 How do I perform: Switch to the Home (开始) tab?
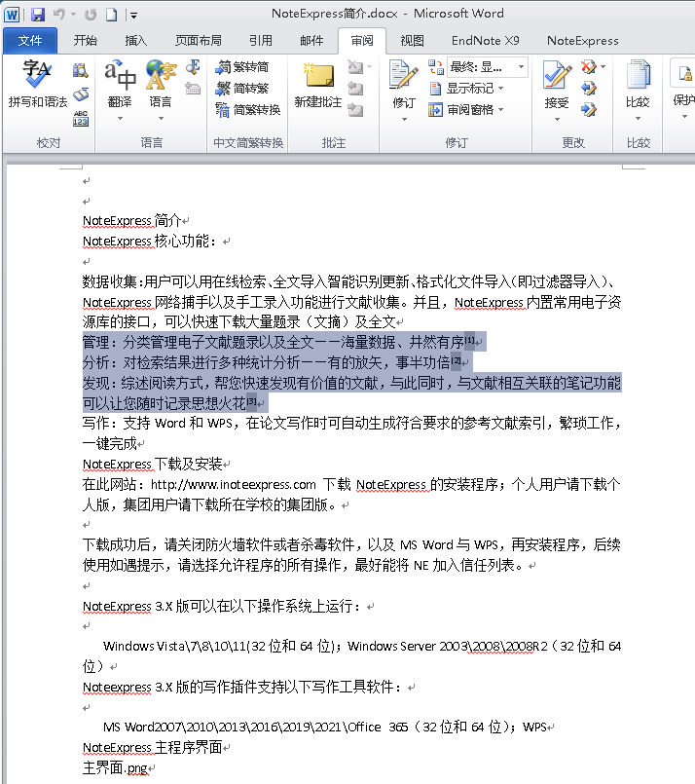pyautogui.click(x=86, y=41)
